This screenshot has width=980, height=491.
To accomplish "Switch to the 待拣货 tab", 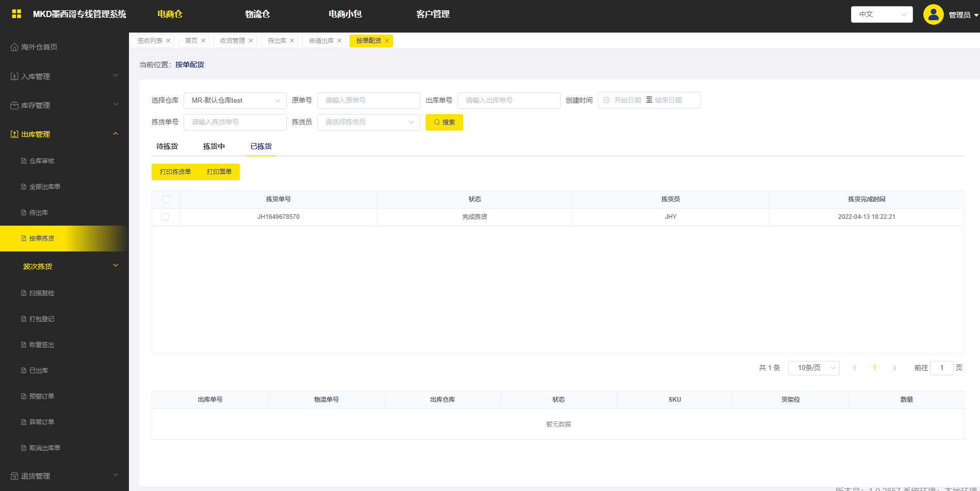I will (167, 147).
